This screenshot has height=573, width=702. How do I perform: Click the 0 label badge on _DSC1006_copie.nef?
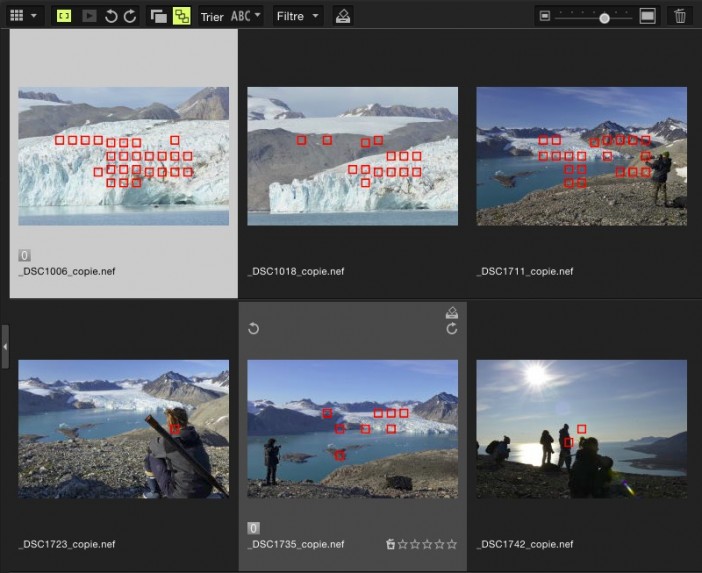(24, 256)
